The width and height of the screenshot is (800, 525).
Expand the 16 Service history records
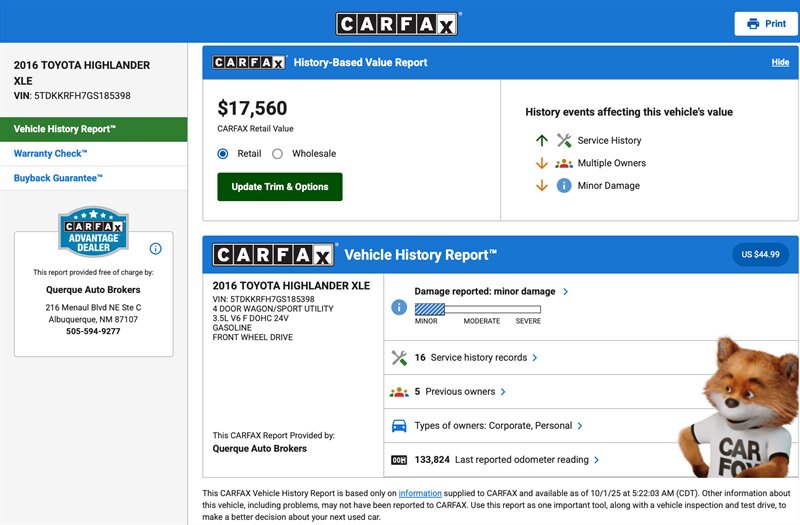point(477,358)
